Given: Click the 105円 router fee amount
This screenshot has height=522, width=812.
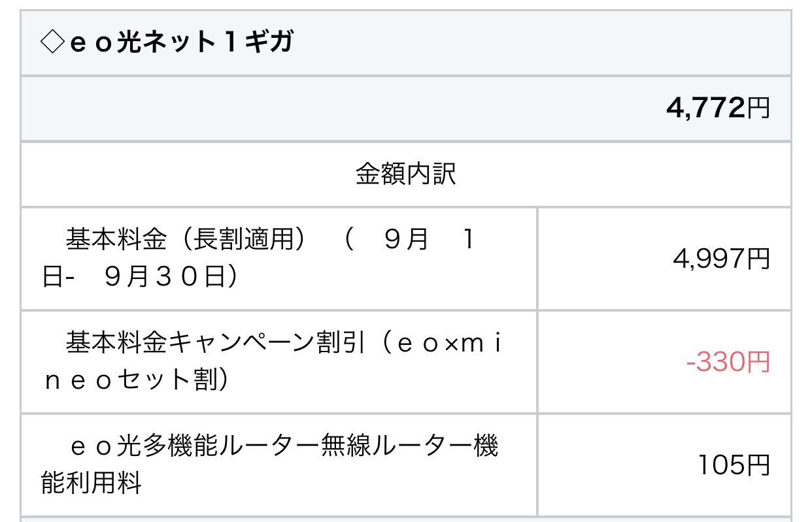Looking at the screenshot, I should point(733,465).
